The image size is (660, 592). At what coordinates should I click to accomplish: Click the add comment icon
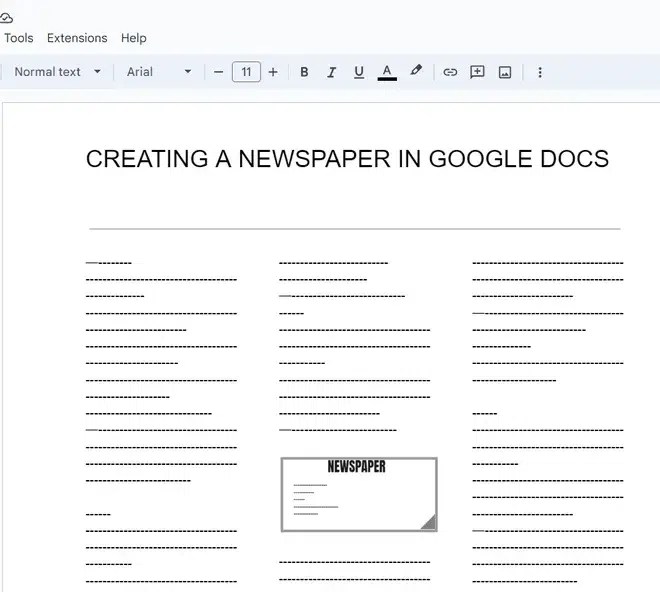click(x=477, y=72)
